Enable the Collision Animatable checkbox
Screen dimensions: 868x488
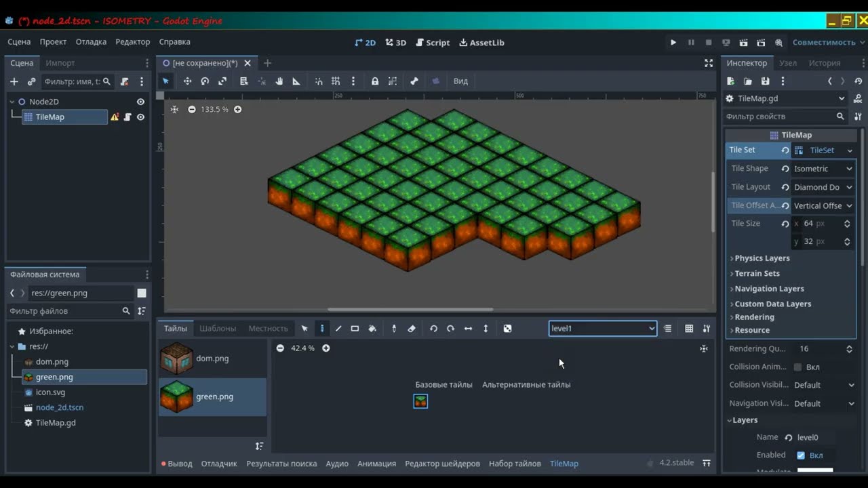797,367
